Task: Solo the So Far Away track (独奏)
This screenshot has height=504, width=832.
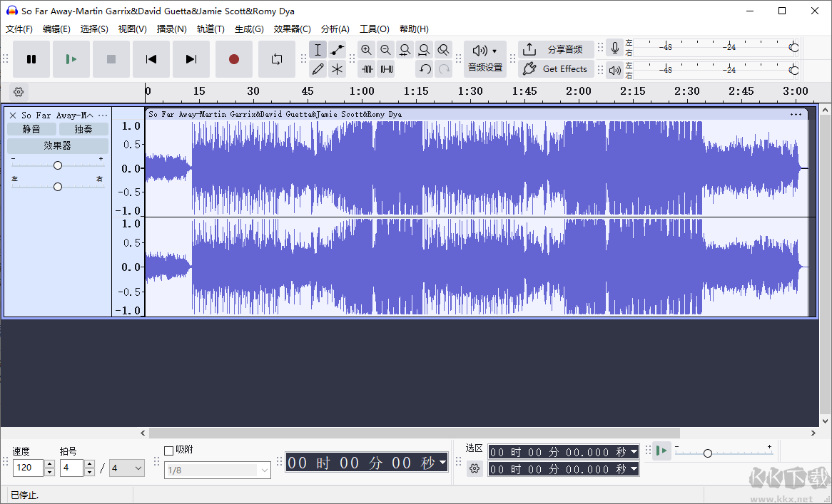Action: [x=83, y=129]
